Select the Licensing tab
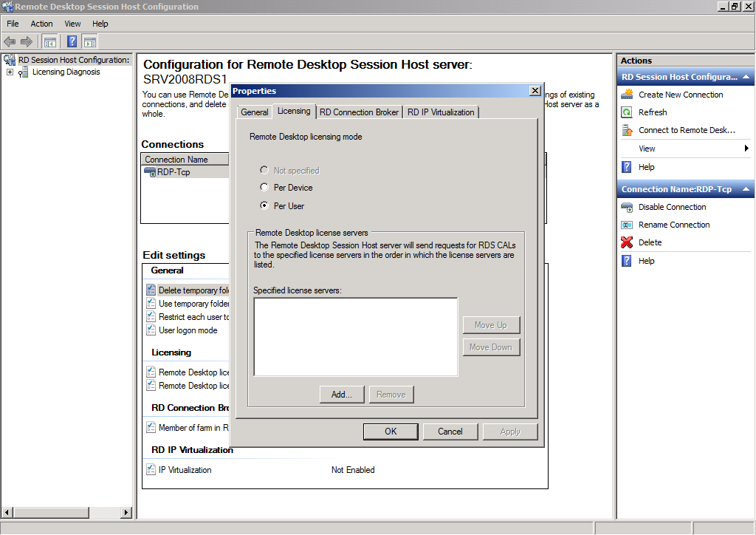This screenshot has height=535, width=756. (294, 111)
